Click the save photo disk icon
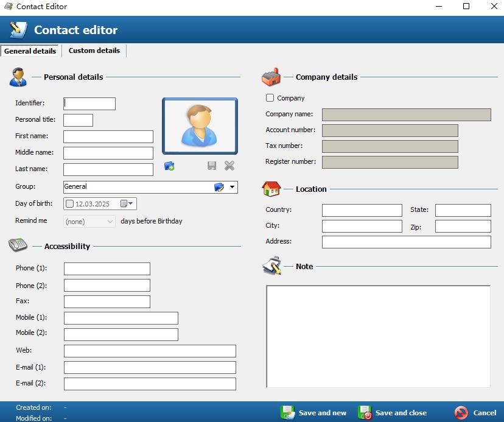The image size is (504, 422). [212, 165]
